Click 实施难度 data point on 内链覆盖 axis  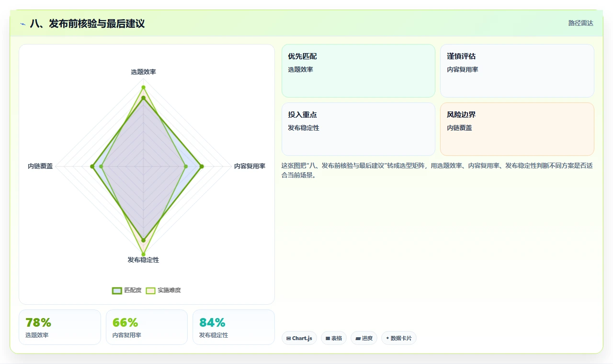coord(101,166)
